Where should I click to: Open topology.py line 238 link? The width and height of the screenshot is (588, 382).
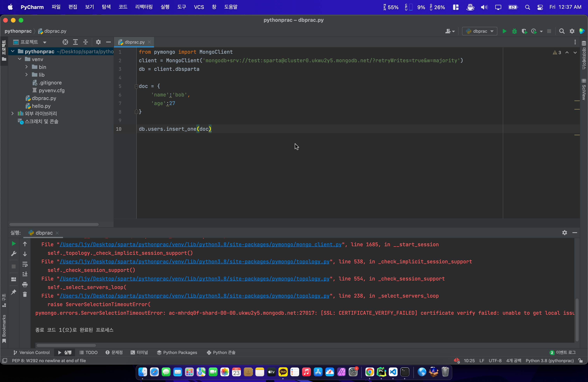(x=194, y=296)
